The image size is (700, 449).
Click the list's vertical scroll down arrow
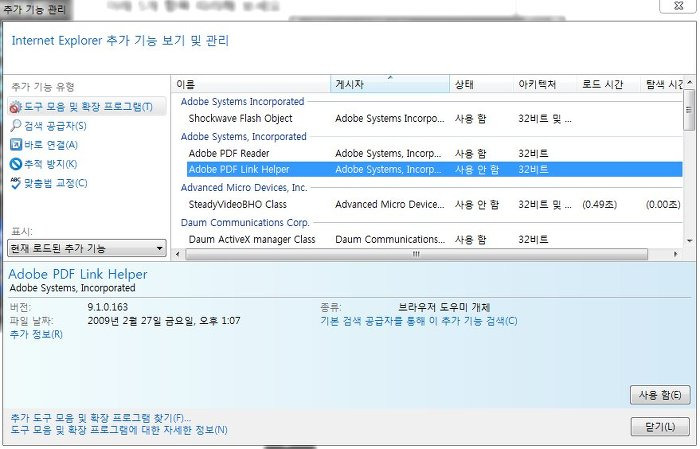pos(690,241)
